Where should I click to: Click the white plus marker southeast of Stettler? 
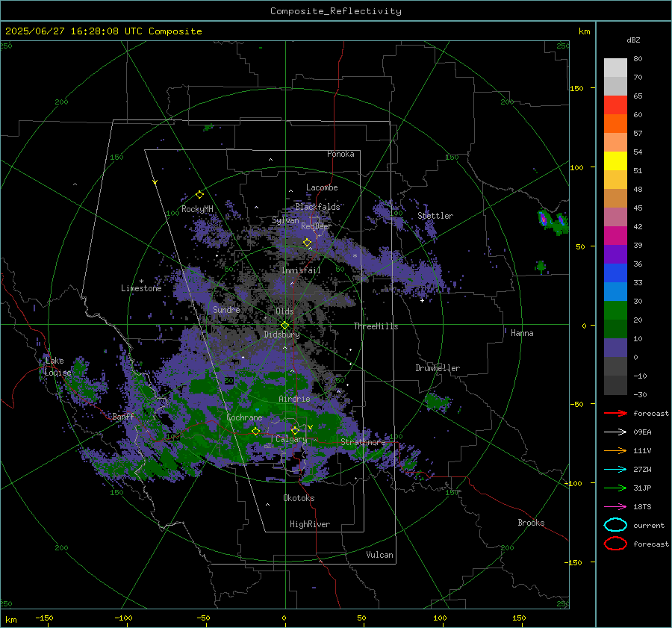(x=422, y=300)
